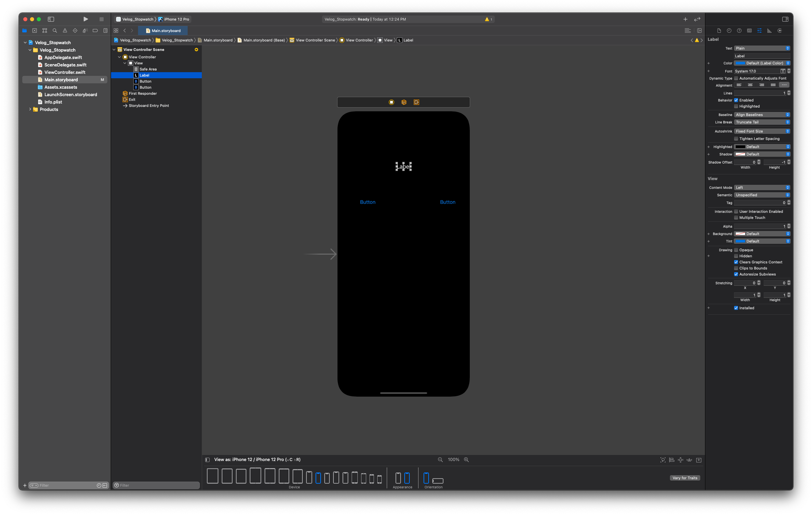Viewport: 812px width, 515px height.
Task: Open the Line Break dropdown
Action: pos(762,122)
